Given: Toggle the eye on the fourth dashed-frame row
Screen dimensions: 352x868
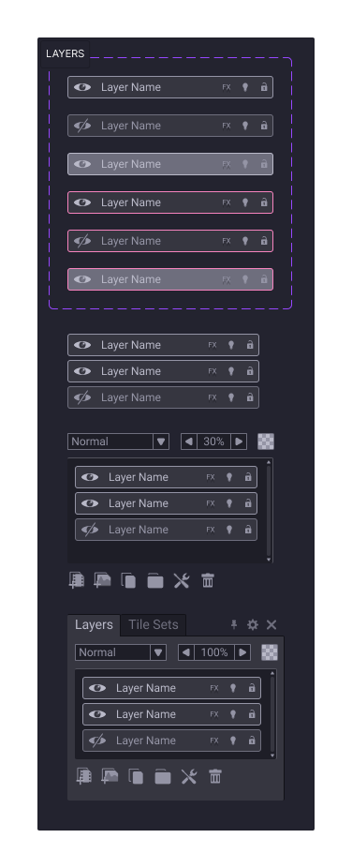Looking at the screenshot, I should (x=82, y=202).
